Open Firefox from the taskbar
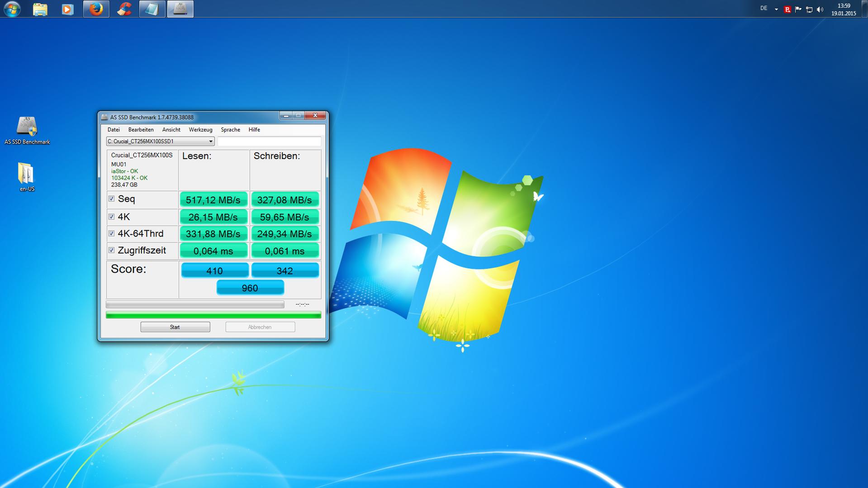The width and height of the screenshot is (868, 488). click(x=96, y=9)
